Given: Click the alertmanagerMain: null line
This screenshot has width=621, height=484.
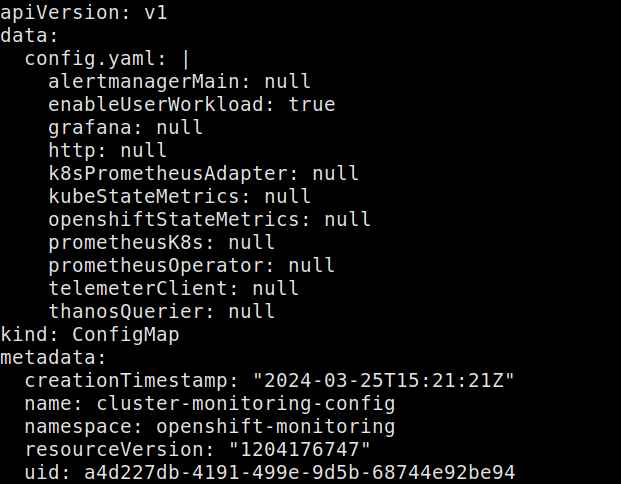Looking at the screenshot, I should 180,81.
